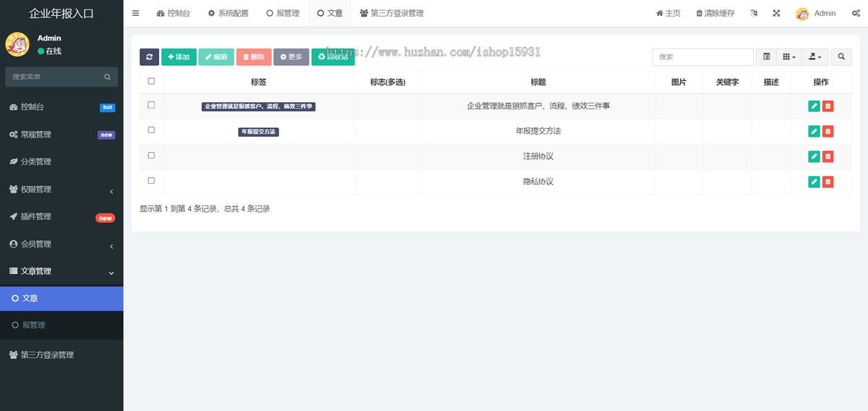Expand 权限管理 sidebar menu
868x411 pixels.
(61, 190)
